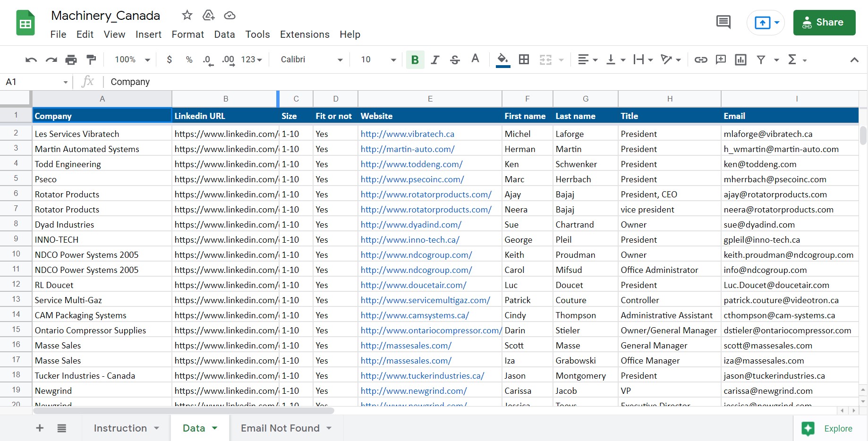Viewport: 868px width, 441px height.
Task: Open the text rotation dropdown
Action: pyautogui.click(x=671, y=59)
